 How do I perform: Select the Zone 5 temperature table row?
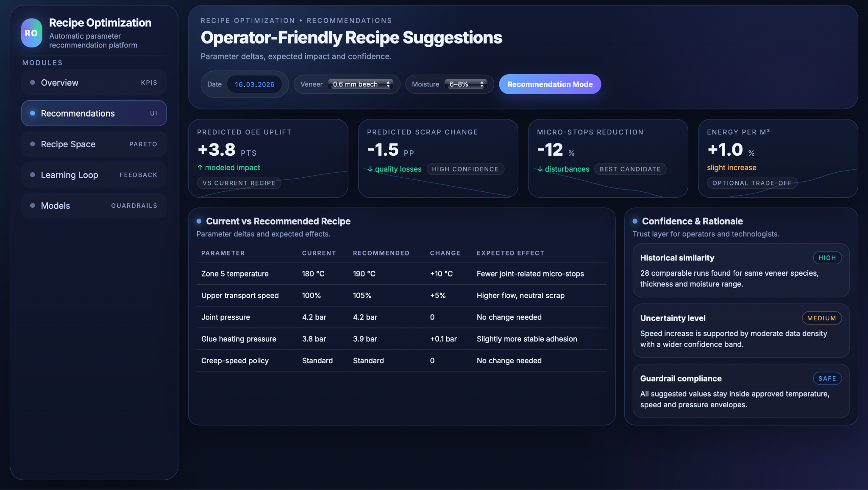pyautogui.click(x=401, y=274)
